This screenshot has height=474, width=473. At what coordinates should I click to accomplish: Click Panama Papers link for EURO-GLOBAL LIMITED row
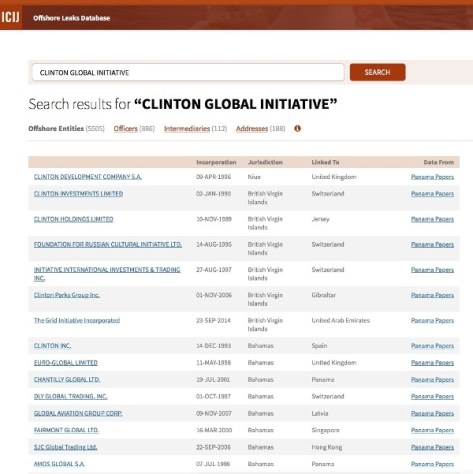[432, 363]
